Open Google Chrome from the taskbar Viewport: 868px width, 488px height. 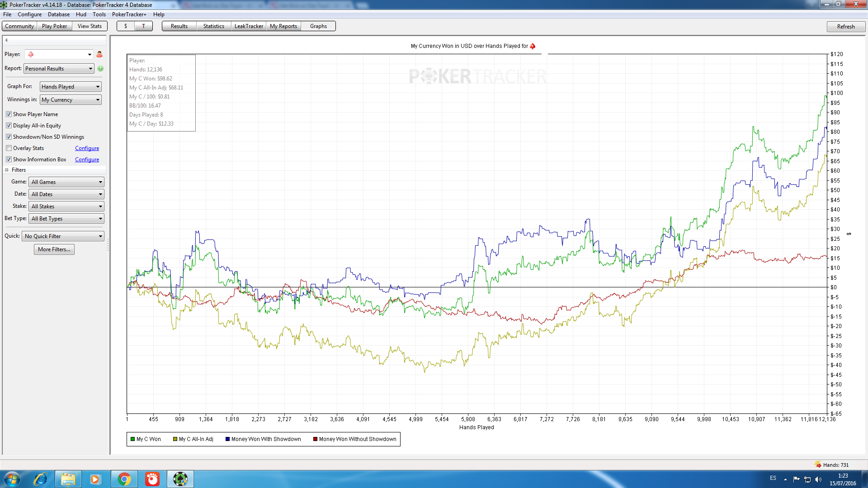pos(124,479)
